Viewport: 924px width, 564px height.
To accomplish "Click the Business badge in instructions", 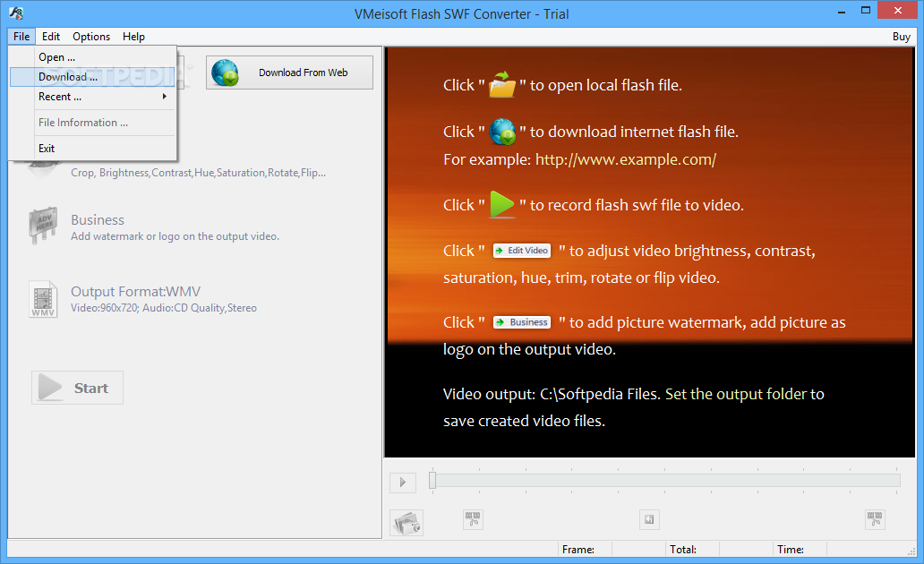I will point(521,322).
